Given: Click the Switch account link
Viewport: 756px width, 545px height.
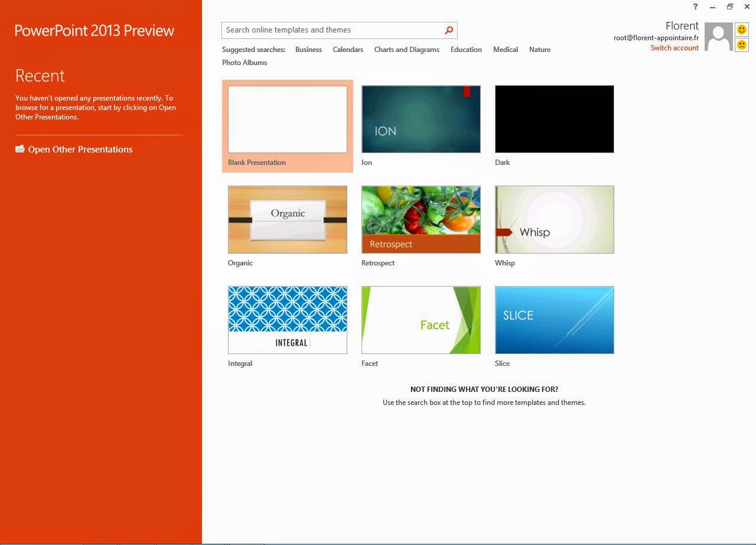Looking at the screenshot, I should click(x=674, y=48).
